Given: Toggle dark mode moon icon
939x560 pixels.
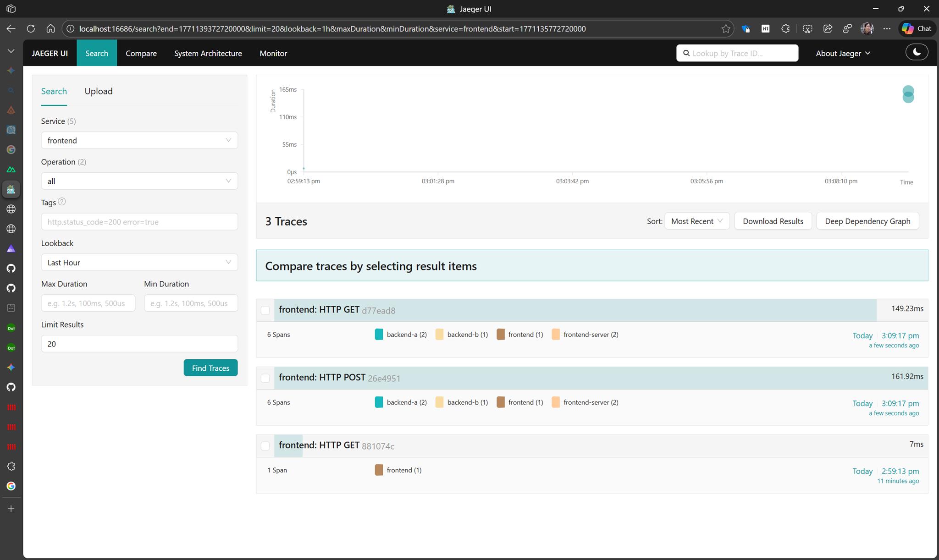Looking at the screenshot, I should [917, 52].
